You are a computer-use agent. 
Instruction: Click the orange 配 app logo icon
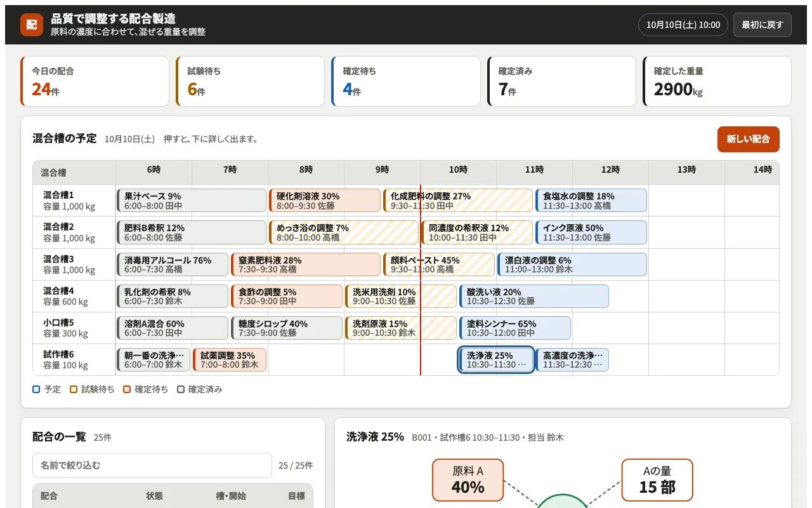point(32,25)
